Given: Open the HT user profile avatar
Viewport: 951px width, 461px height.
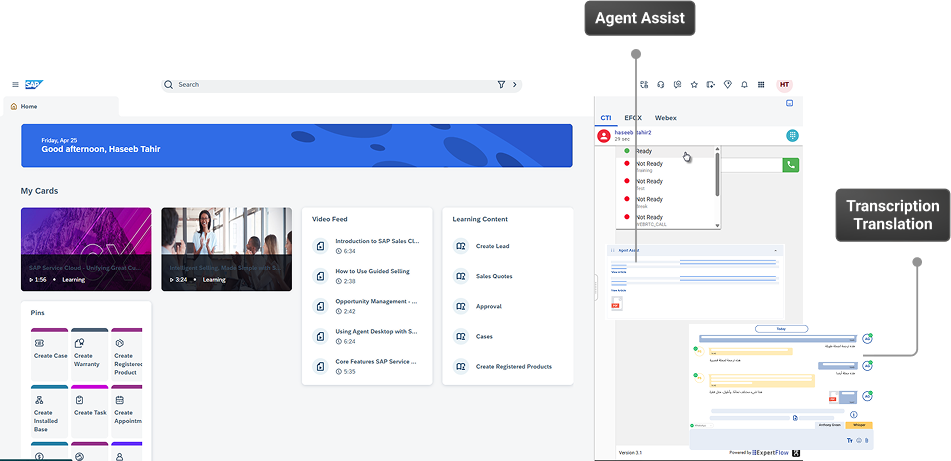Looking at the screenshot, I should (x=784, y=85).
